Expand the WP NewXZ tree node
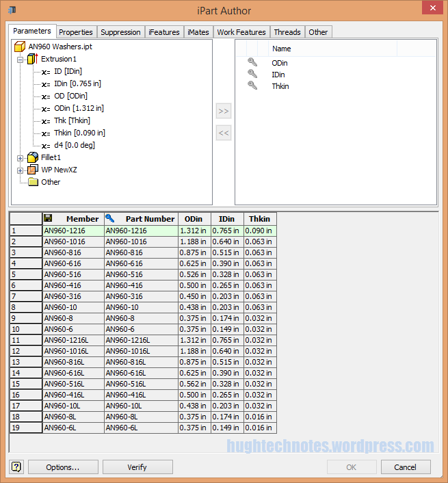Screen dimensions: 448x483 21,170
